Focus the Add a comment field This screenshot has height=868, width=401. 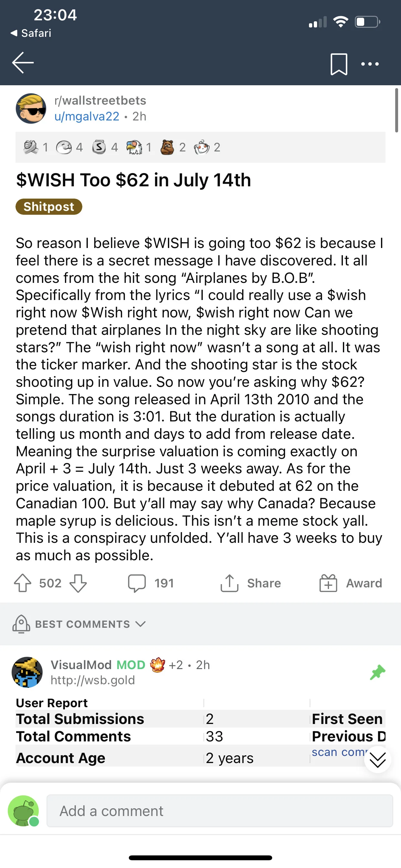[220, 811]
